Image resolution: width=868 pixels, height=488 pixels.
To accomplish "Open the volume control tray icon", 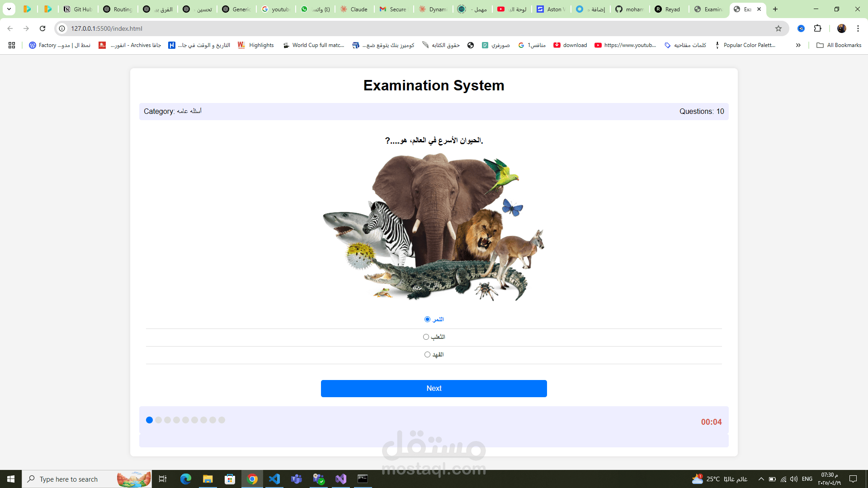I will 794,479.
